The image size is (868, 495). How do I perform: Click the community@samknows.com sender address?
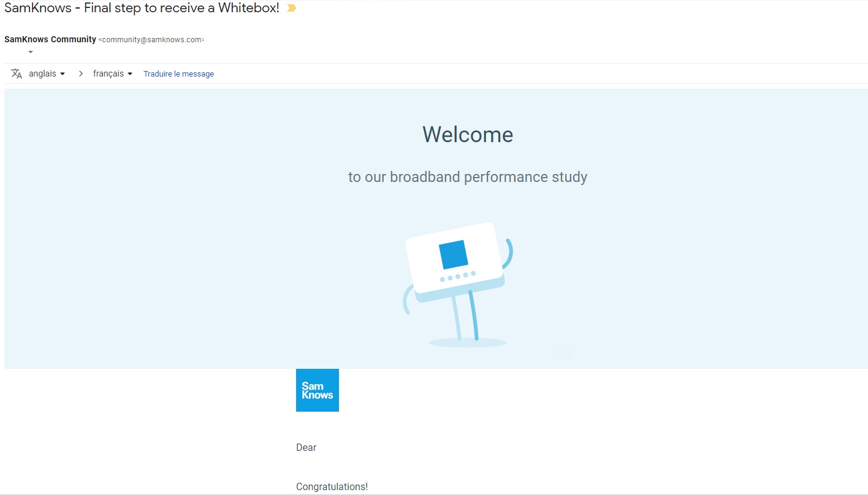(151, 40)
